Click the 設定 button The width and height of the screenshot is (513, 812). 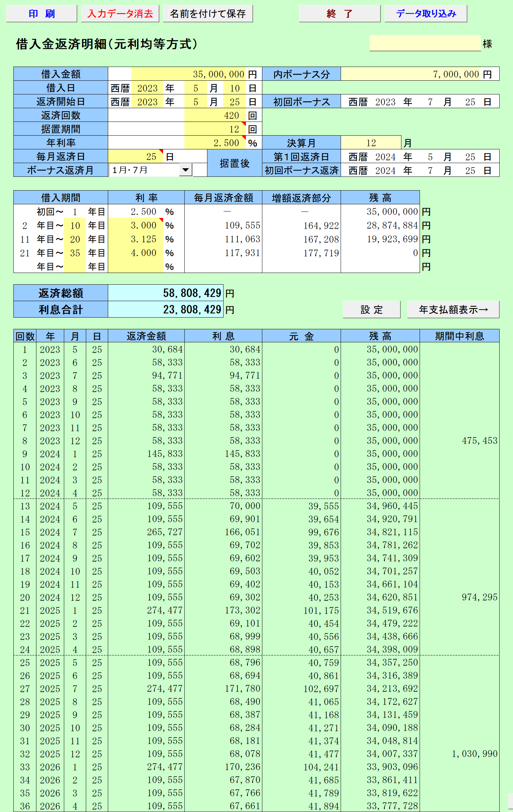(372, 310)
